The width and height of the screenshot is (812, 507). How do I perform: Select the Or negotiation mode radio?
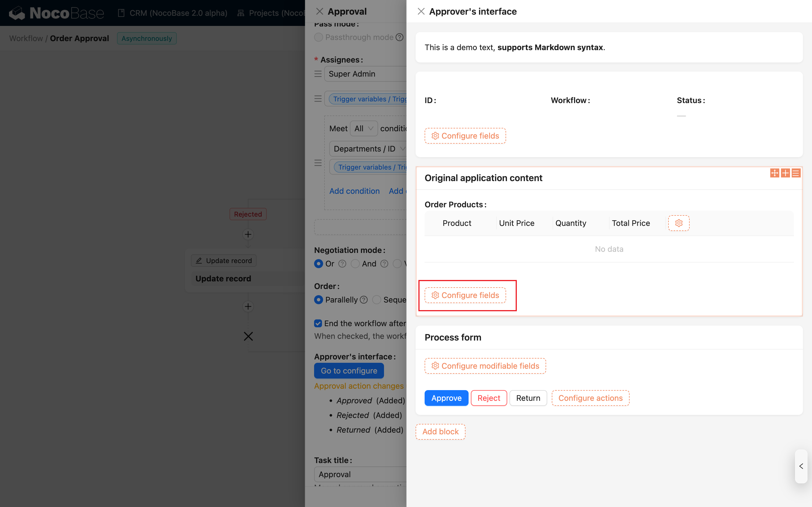point(318,264)
